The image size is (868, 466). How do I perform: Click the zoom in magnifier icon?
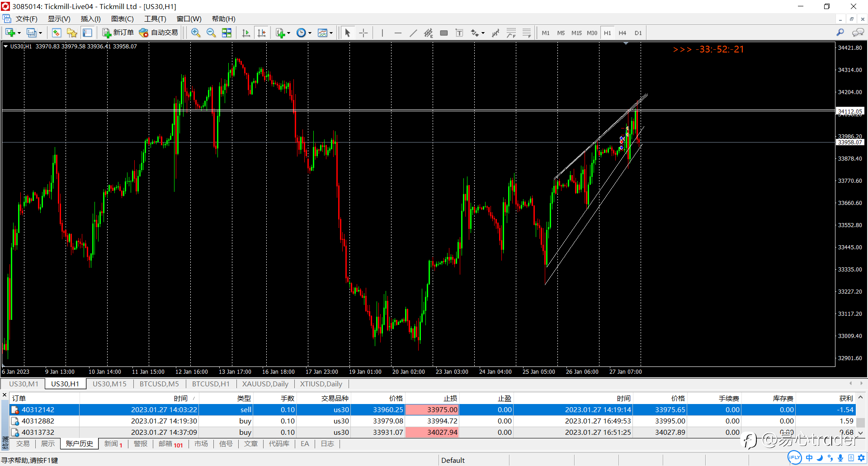pyautogui.click(x=195, y=33)
